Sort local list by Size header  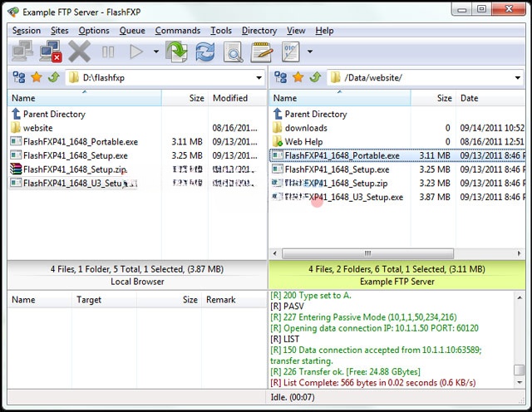click(185, 98)
